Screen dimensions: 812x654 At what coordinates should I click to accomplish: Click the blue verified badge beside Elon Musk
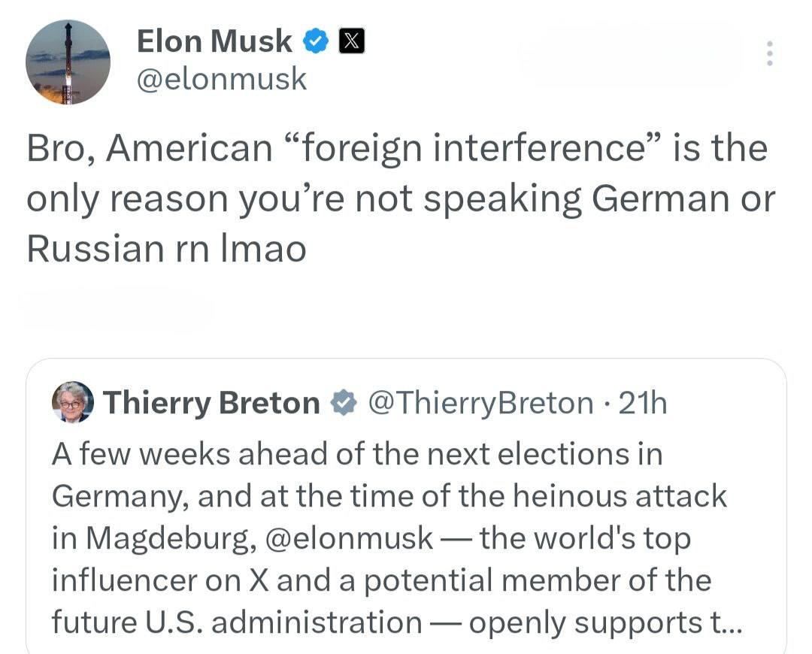tap(316, 41)
